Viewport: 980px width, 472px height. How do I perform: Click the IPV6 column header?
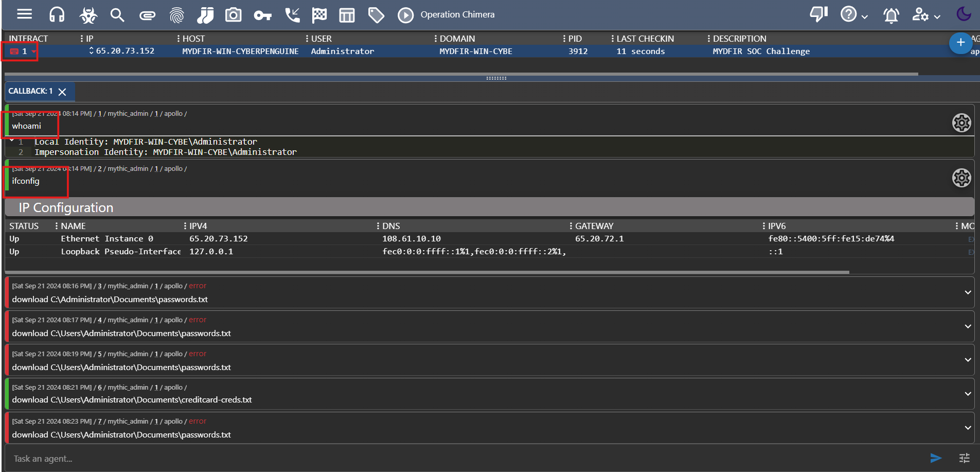[x=777, y=226]
